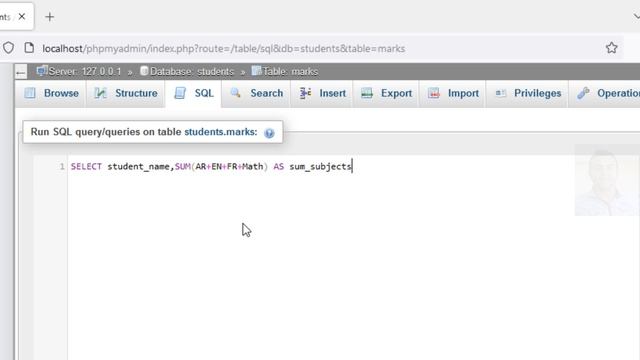
Task: Bookmark this page with the star icon
Action: [611, 48]
